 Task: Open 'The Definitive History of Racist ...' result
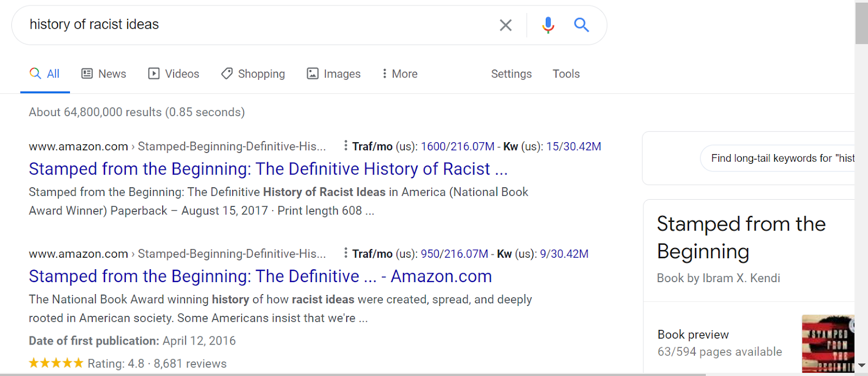pos(268,169)
